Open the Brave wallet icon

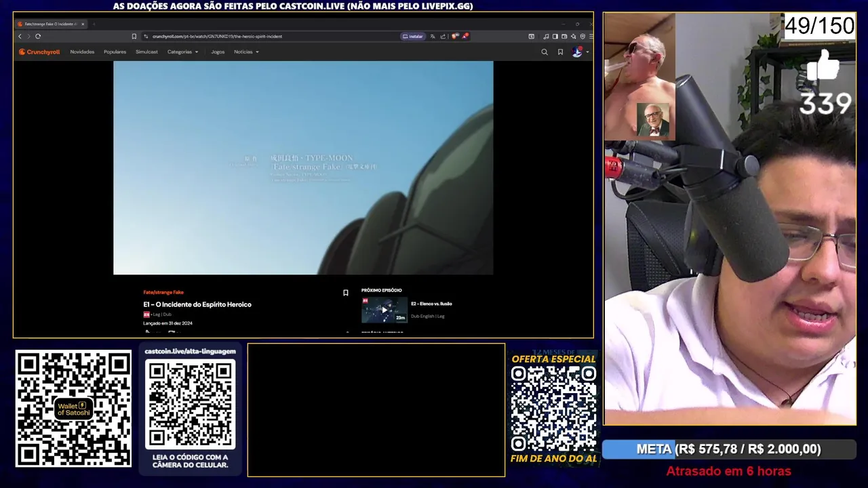click(564, 37)
